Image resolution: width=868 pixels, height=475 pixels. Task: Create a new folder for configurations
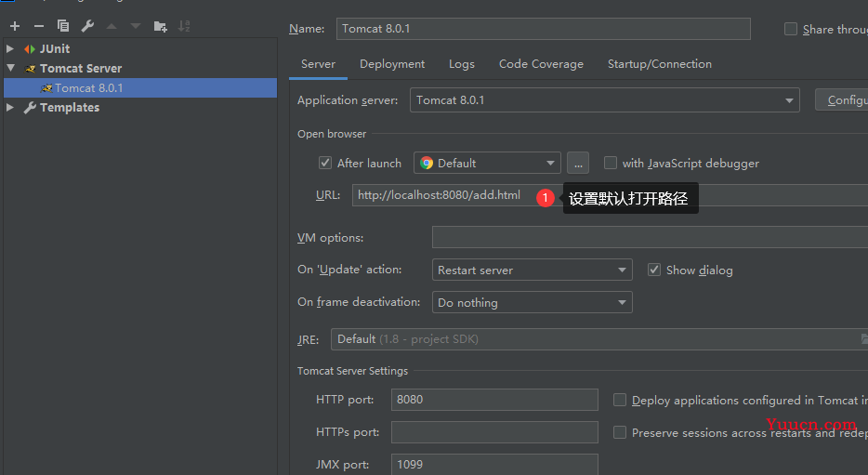pyautogui.click(x=161, y=26)
